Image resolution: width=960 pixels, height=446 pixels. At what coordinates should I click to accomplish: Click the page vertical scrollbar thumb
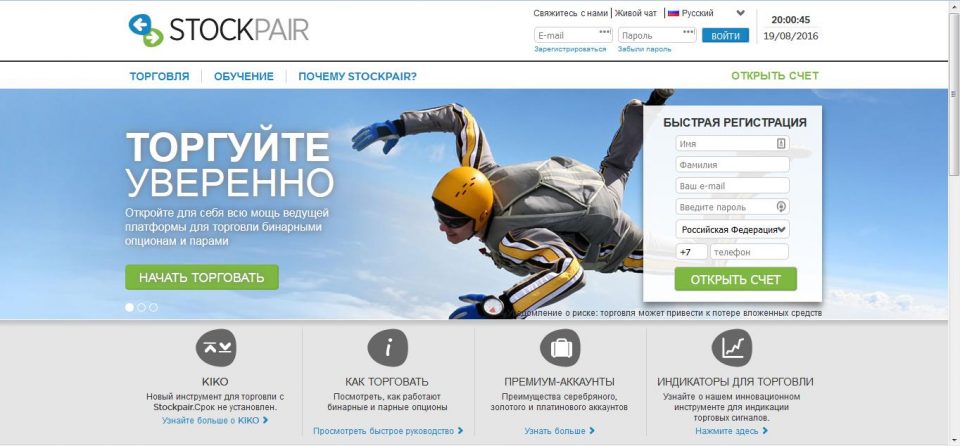click(953, 93)
